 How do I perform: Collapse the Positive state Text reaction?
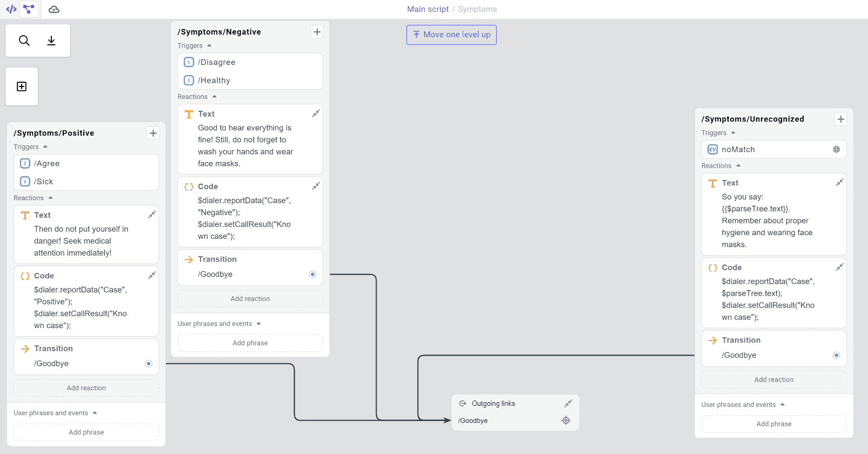pyautogui.click(x=152, y=215)
